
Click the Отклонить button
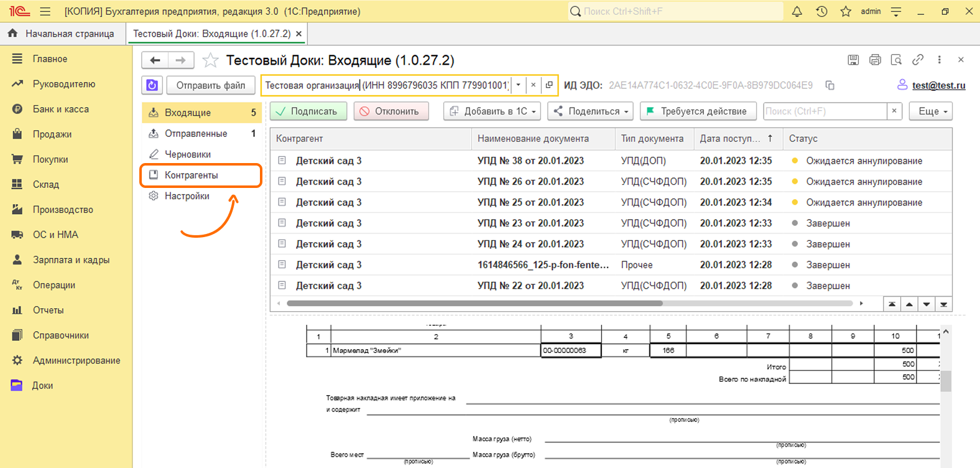pyautogui.click(x=392, y=111)
